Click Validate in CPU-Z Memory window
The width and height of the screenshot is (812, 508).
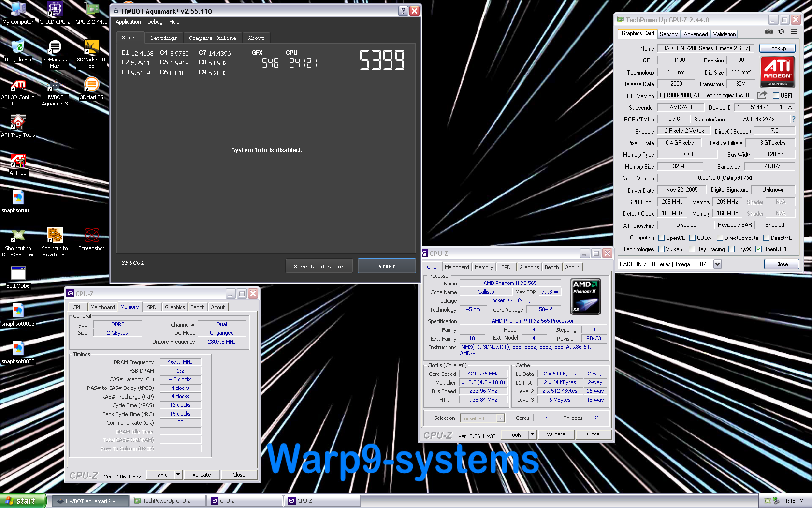[202, 475]
